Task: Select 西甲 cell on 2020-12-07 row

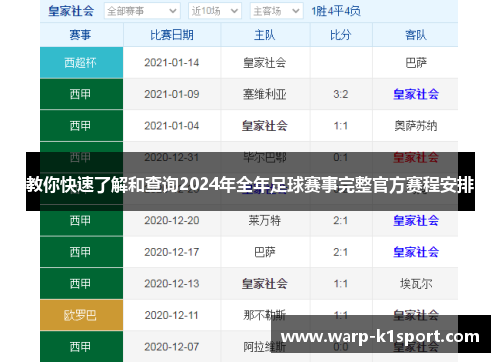Action: (x=82, y=347)
